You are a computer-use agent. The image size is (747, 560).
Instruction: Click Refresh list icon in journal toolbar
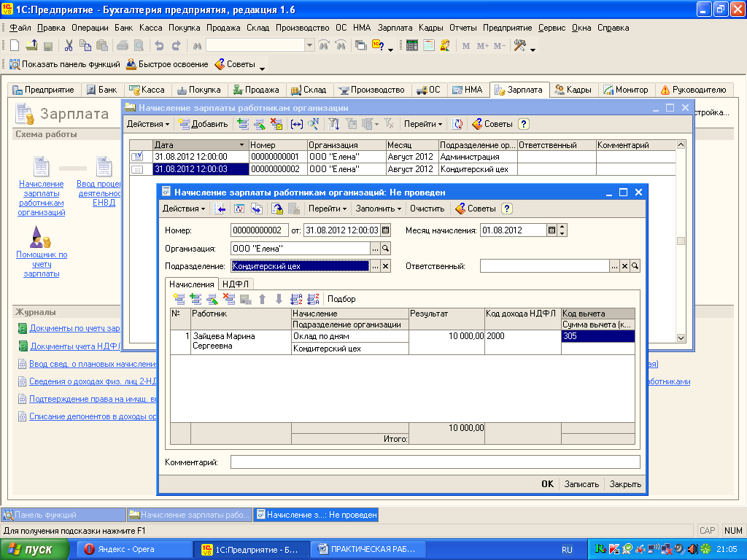click(458, 124)
